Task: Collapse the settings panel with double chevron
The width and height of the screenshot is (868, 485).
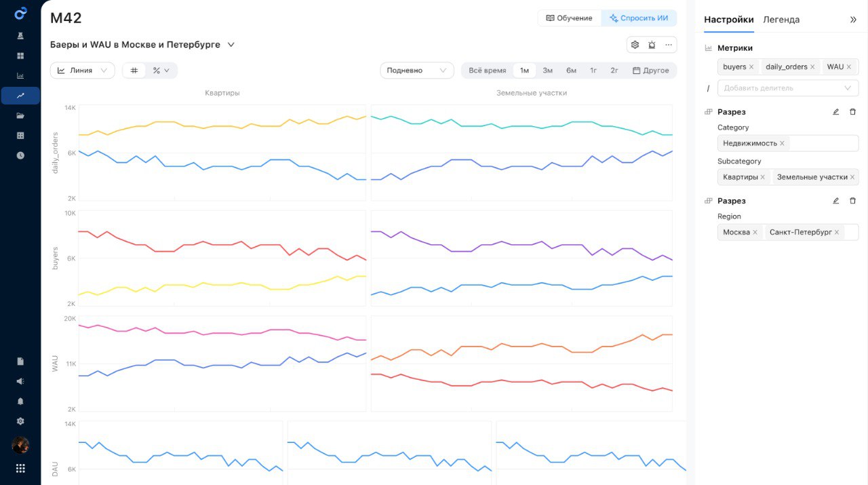Action: click(x=853, y=20)
